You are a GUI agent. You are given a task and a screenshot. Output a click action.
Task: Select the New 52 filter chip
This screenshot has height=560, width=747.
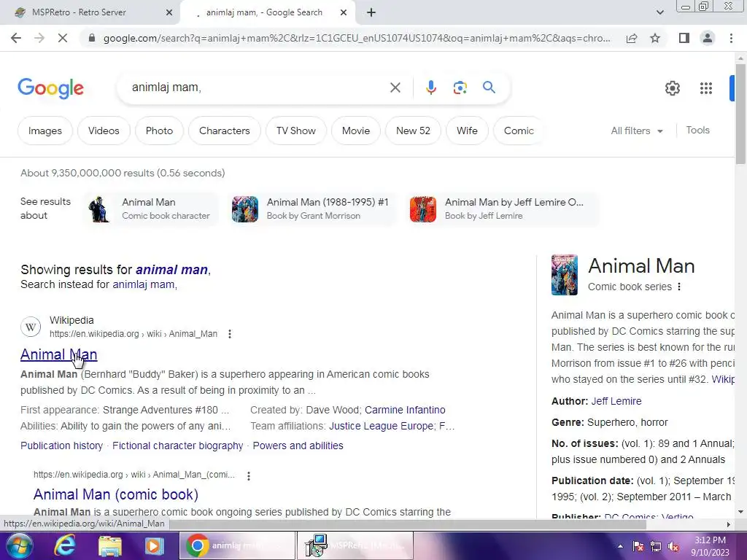click(413, 131)
